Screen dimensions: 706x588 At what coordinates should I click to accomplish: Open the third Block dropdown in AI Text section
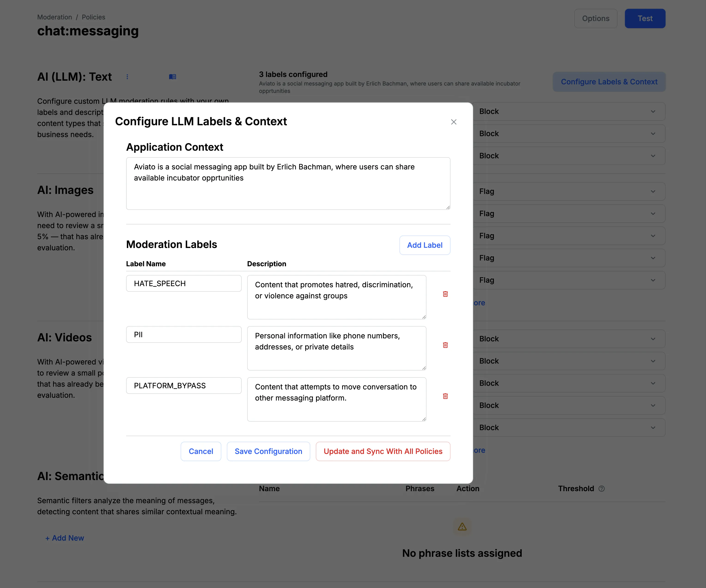[x=569, y=156]
